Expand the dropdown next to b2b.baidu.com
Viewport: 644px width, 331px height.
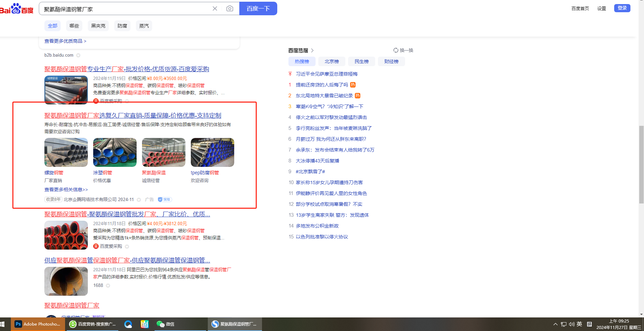[78, 55]
